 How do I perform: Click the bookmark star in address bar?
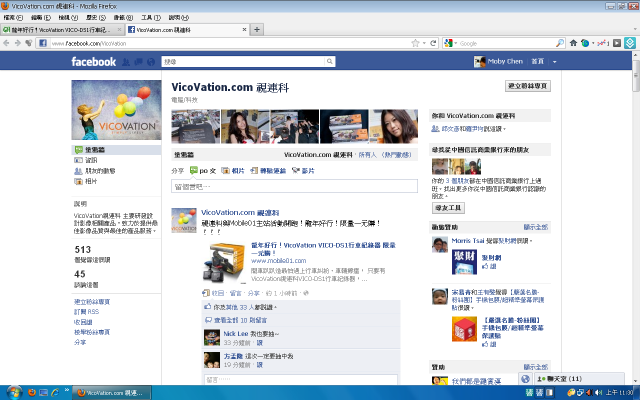(x=415, y=43)
